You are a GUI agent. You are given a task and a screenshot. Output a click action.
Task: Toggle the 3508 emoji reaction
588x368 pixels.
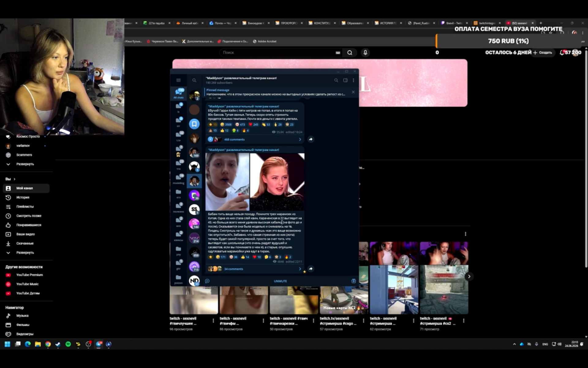point(226,125)
